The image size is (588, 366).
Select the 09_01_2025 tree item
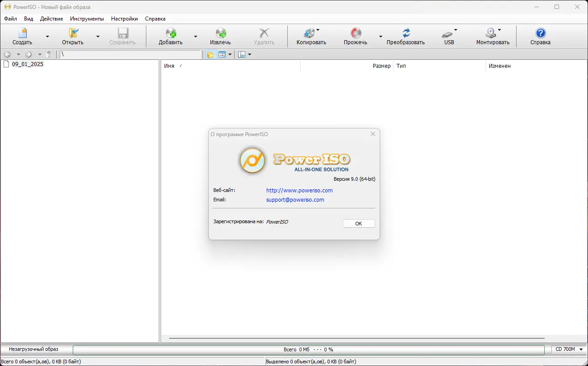click(28, 64)
